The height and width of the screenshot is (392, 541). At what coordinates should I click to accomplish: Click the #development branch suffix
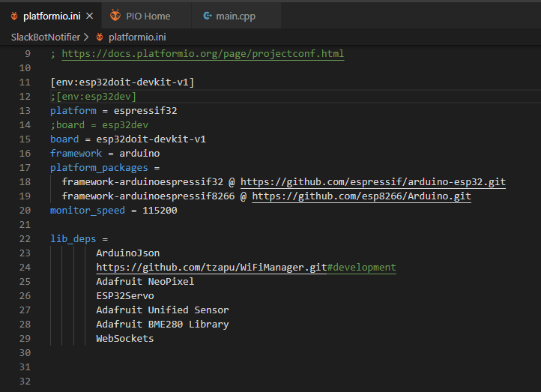362,268
